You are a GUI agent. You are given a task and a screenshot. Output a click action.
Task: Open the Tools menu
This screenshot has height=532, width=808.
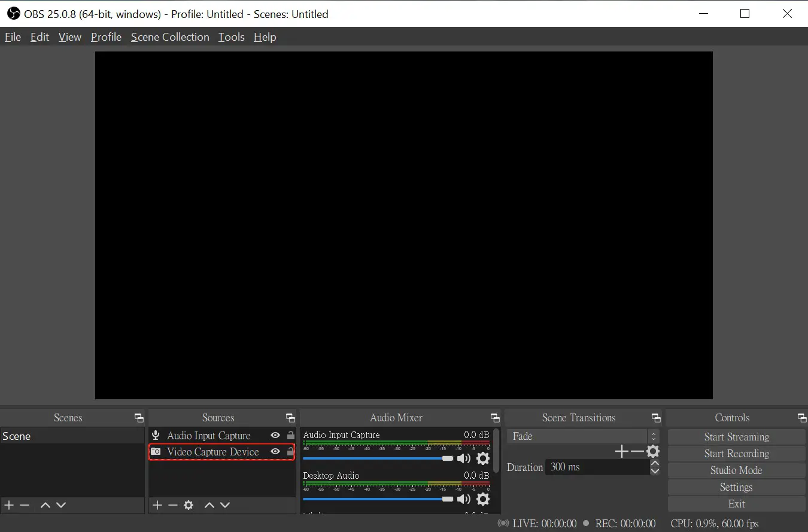click(231, 37)
